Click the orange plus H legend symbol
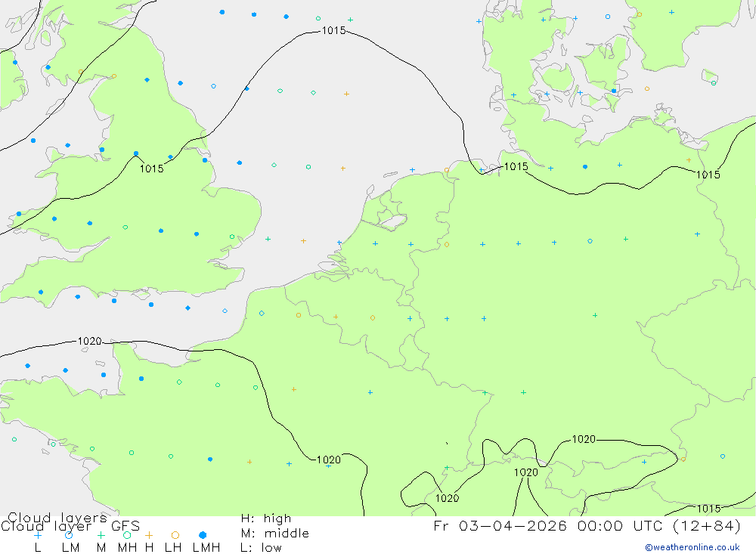The height and width of the screenshot is (554, 756). [149, 535]
